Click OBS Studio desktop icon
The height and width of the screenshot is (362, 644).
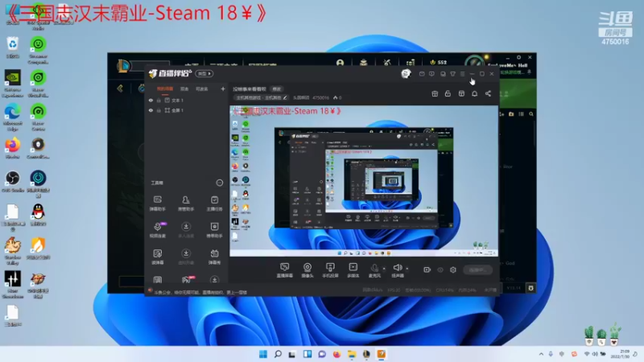point(12,182)
